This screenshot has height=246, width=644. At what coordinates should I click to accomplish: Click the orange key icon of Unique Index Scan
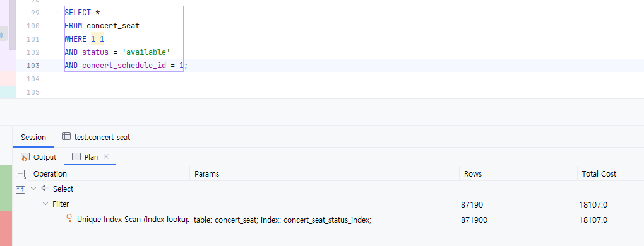69,218
